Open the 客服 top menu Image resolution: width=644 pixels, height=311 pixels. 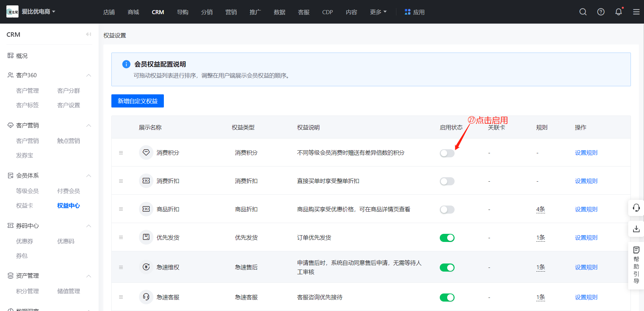303,12
